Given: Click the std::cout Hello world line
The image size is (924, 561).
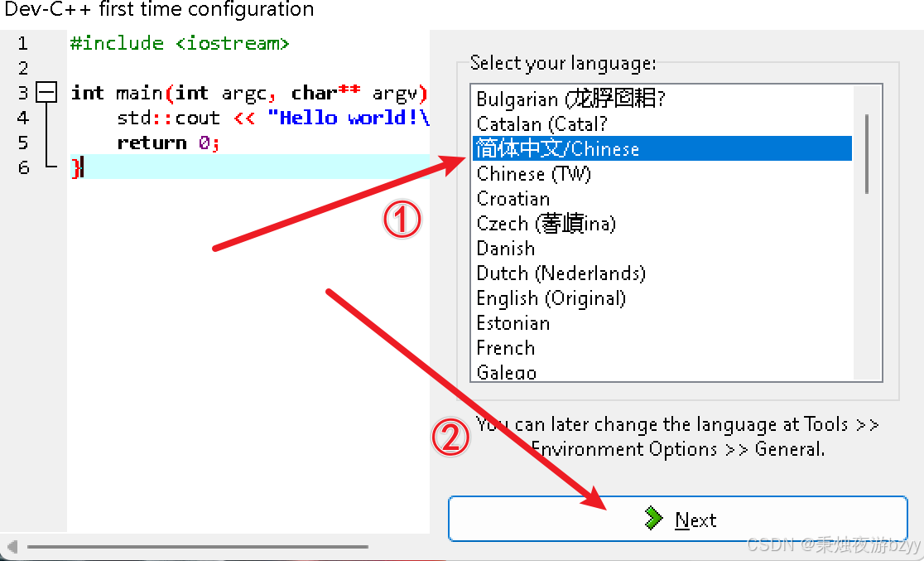Looking at the screenshot, I should pos(273,118).
